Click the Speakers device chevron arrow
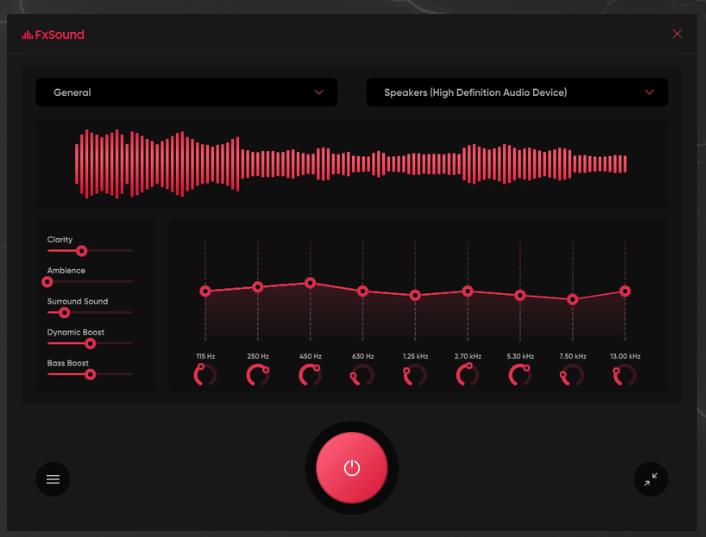This screenshot has width=706, height=537. (x=649, y=92)
